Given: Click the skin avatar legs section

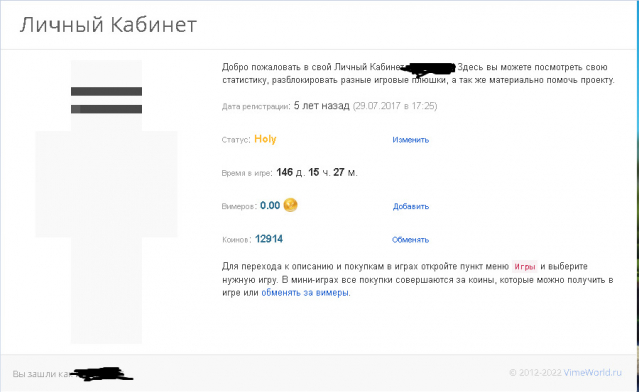Looking at the screenshot, I should [106, 290].
